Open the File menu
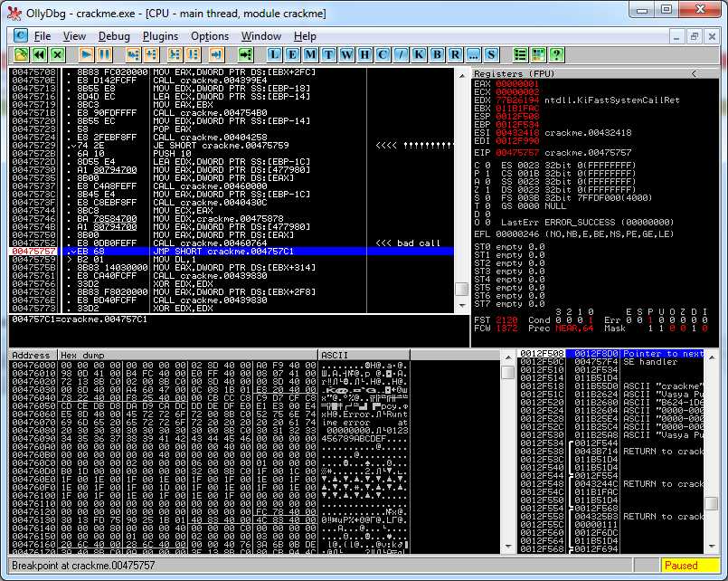Image resolution: width=728 pixels, height=581 pixels. pyautogui.click(x=43, y=36)
